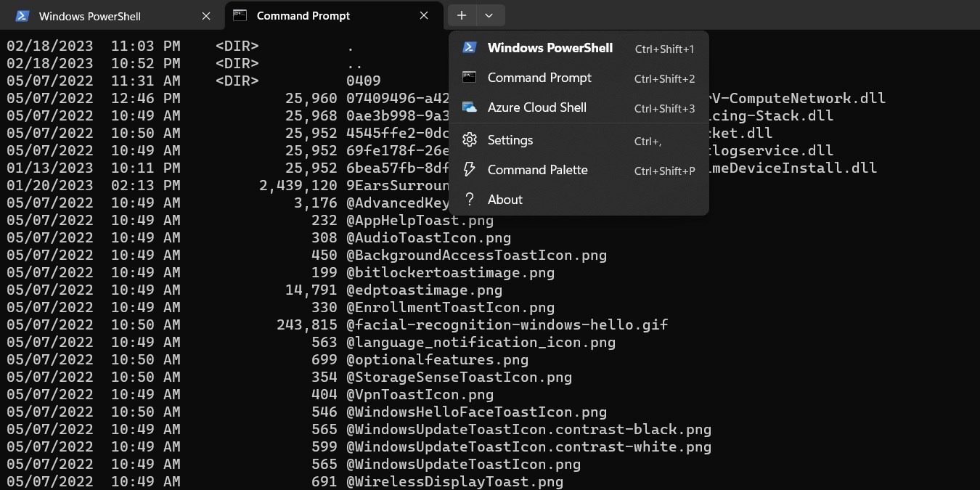Click the plus button to open new tab

pyautogui.click(x=462, y=15)
